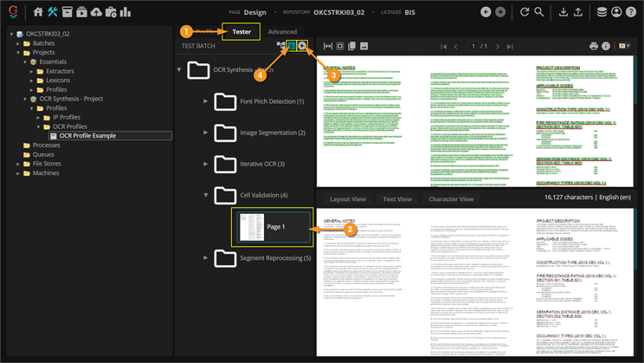Collapse the OKCSTRKI03_02 root node
This screenshot has height=363, width=644.
click(x=11, y=34)
